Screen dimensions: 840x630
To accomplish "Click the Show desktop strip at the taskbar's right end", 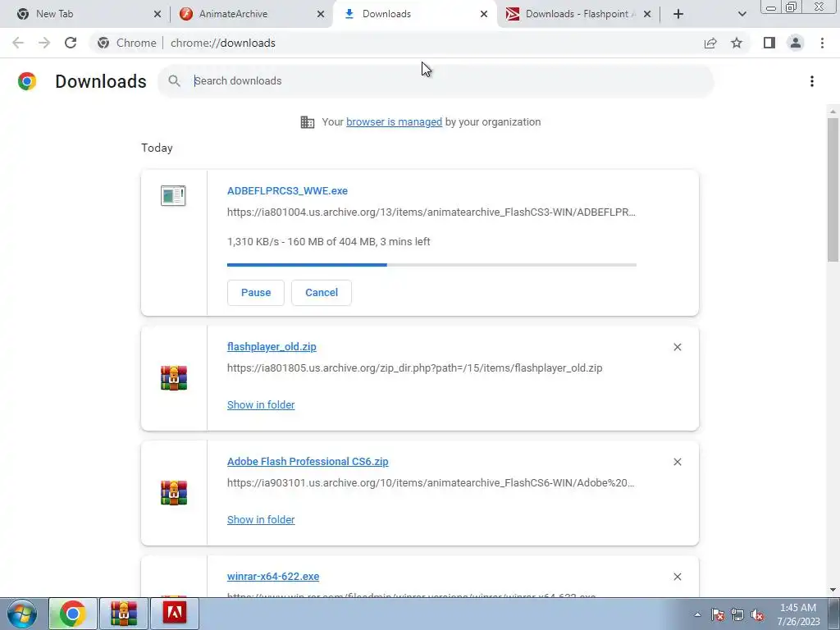I will [x=834, y=614].
